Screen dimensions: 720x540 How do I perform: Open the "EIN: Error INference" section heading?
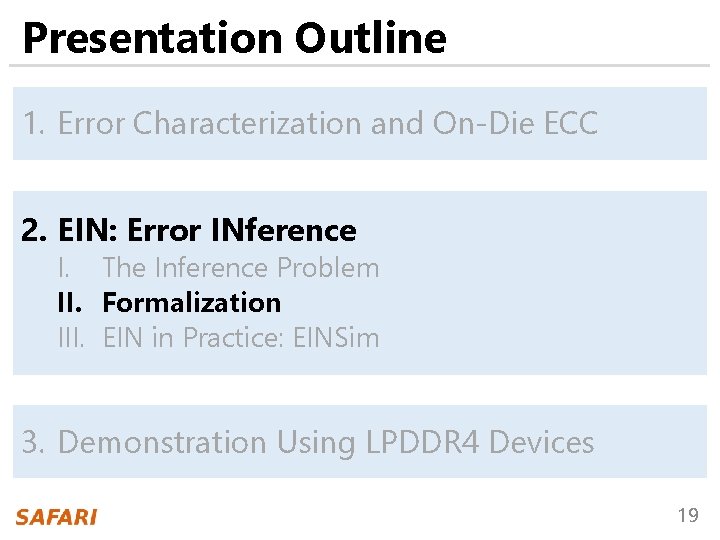pos(207,231)
